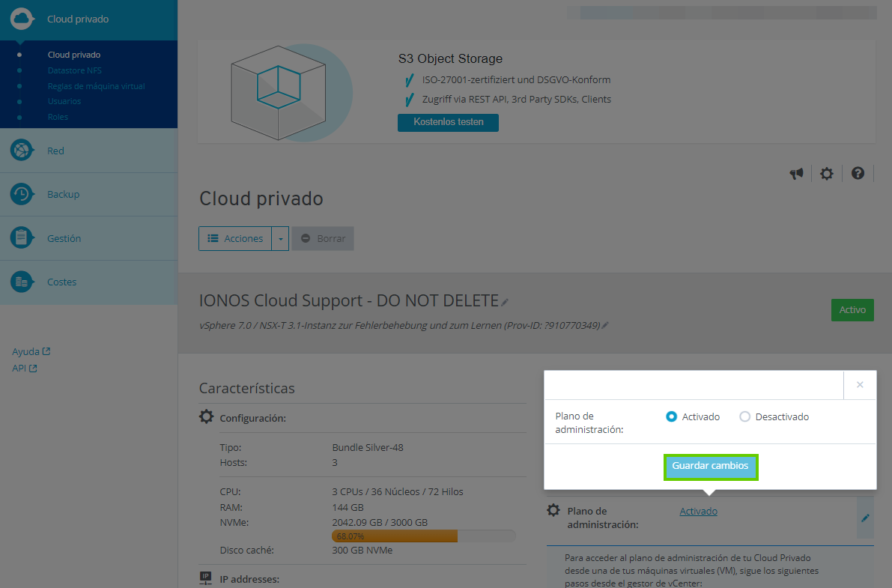
Task: Click the NVMe usage progress bar
Action: pos(424,536)
